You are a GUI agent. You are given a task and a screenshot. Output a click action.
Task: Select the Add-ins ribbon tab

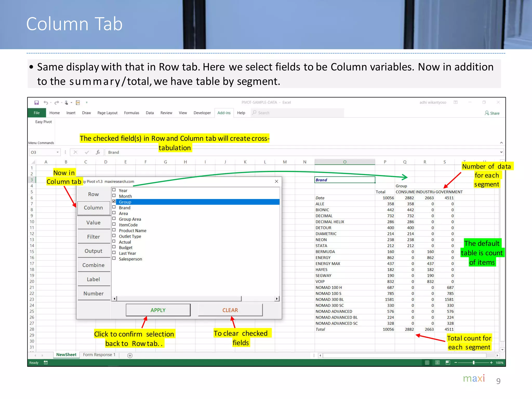tap(224, 113)
